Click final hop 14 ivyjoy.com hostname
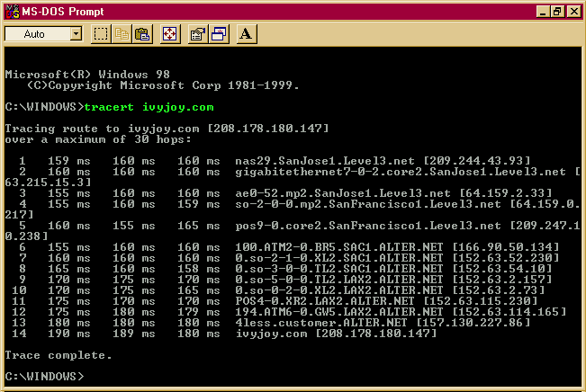 271,334
